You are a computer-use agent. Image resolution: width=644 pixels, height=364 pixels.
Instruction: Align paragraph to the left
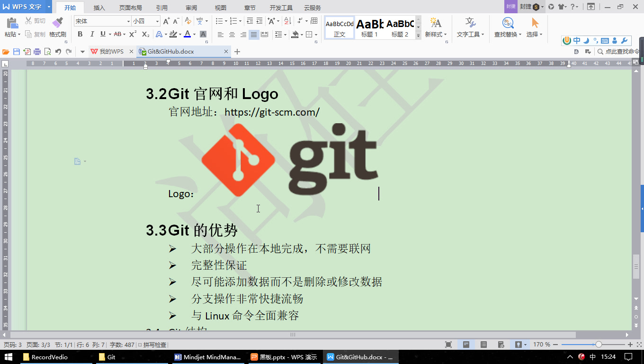coord(221,35)
